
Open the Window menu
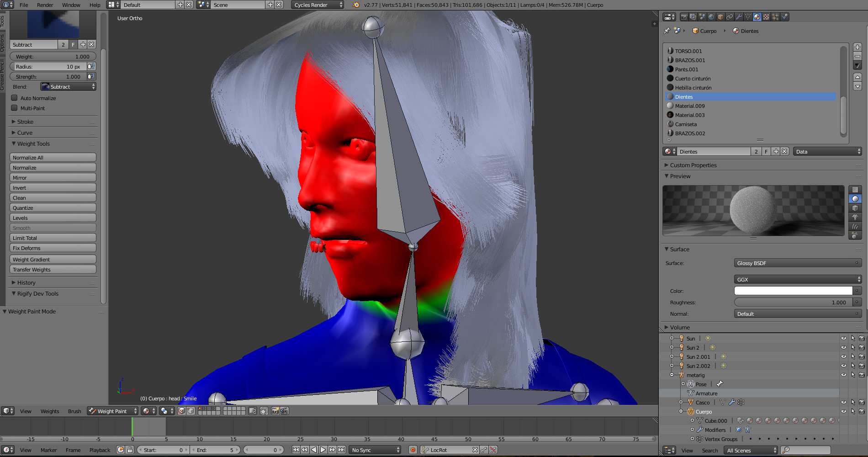pyautogui.click(x=71, y=5)
